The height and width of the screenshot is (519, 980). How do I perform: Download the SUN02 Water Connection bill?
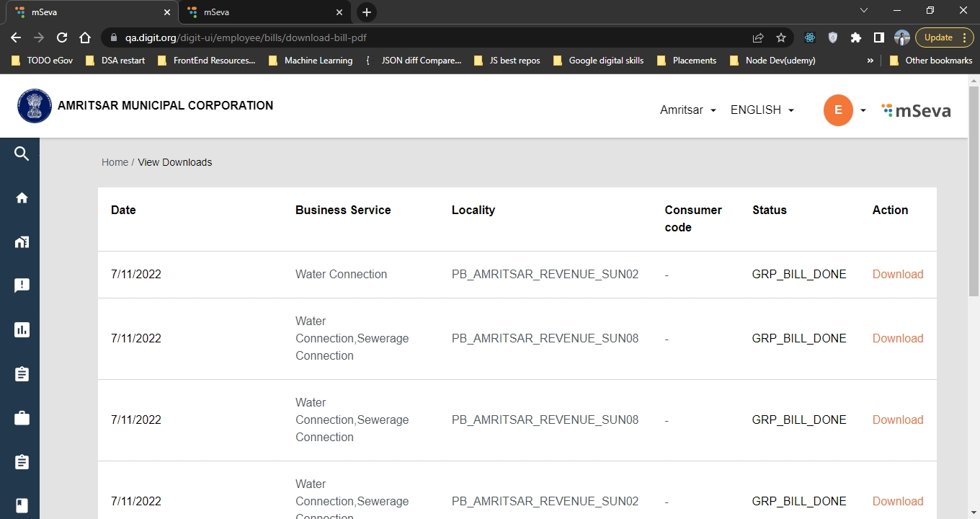[897, 275]
